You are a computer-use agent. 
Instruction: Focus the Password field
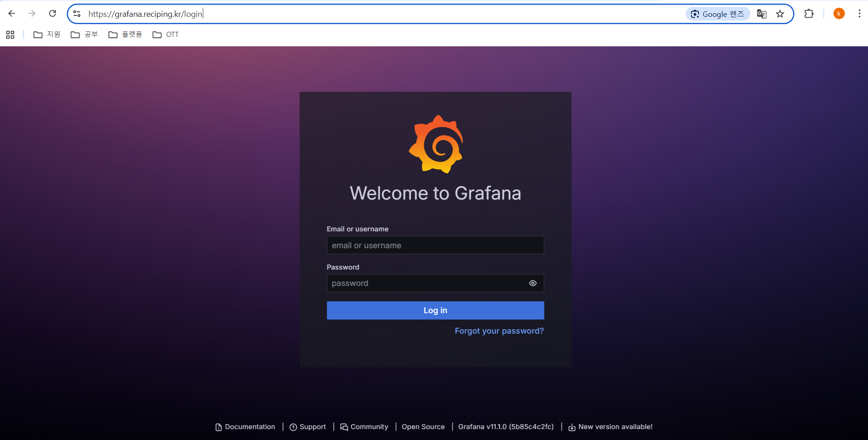pyautogui.click(x=435, y=283)
